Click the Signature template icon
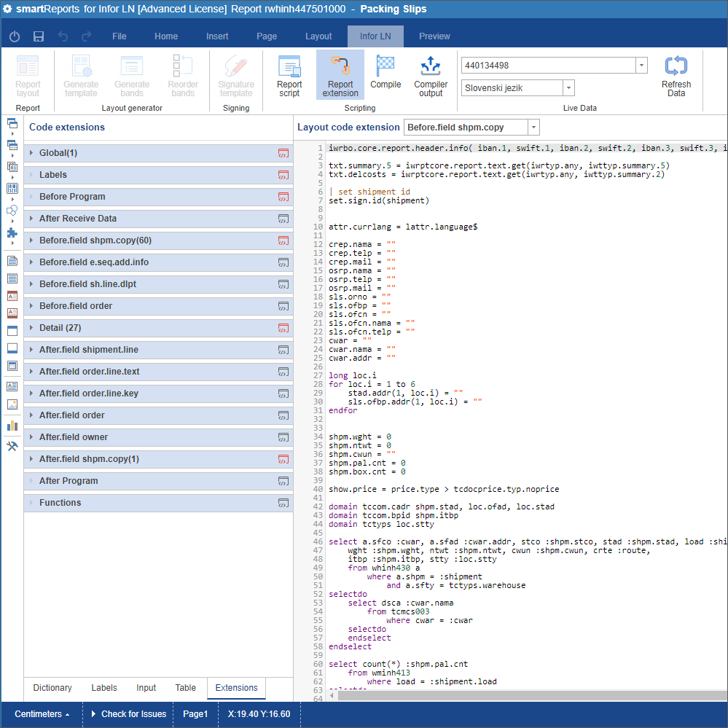Screen dimensions: 728x728 pyautogui.click(x=236, y=66)
